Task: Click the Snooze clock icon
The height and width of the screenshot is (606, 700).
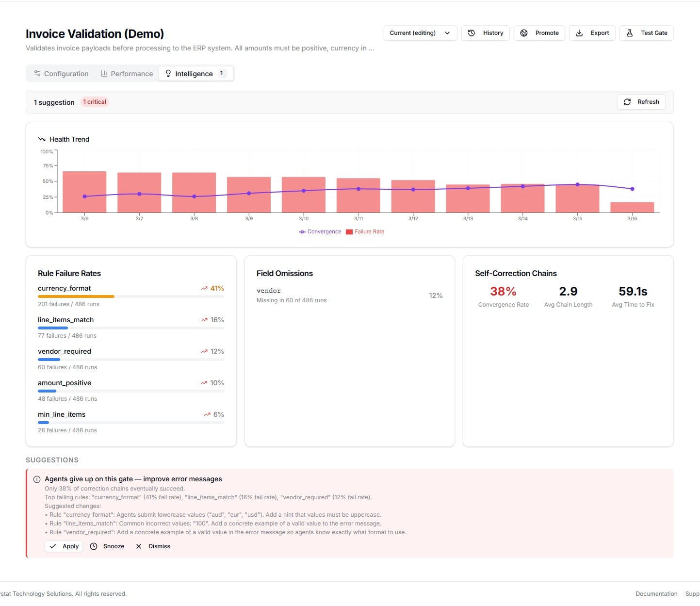Action: [94, 546]
